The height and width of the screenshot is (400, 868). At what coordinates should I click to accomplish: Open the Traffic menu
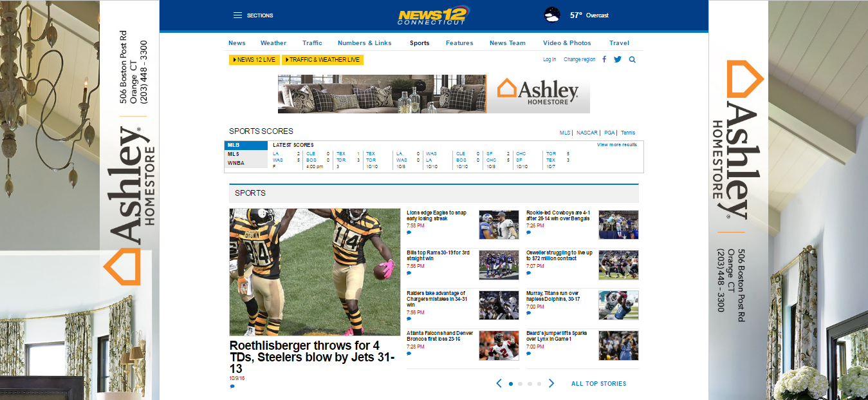(x=312, y=43)
